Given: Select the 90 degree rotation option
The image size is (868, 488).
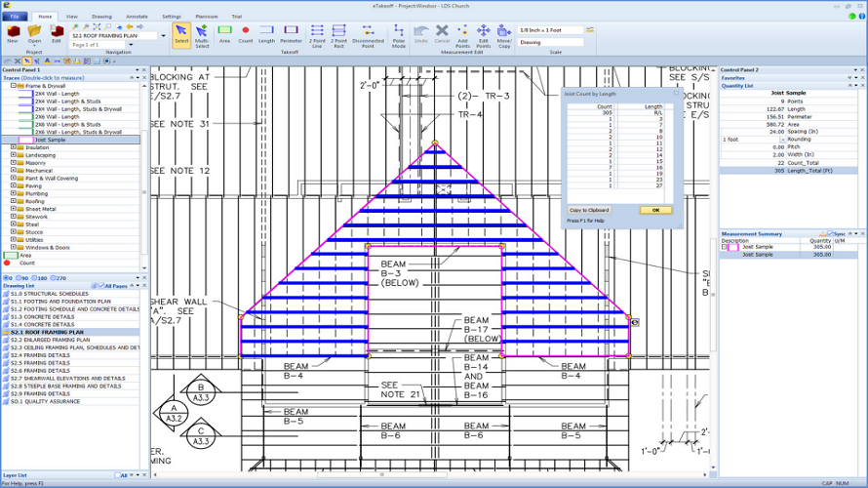Looking at the screenshot, I should tap(22, 278).
